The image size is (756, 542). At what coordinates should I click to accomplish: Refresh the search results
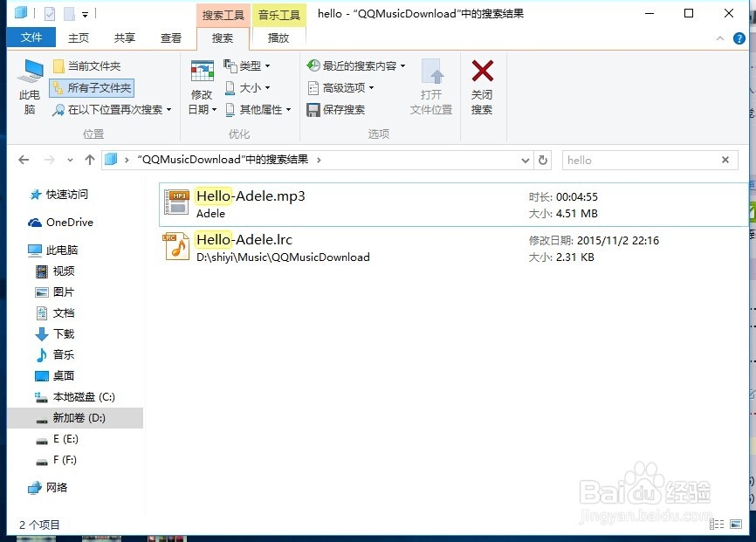[541, 160]
